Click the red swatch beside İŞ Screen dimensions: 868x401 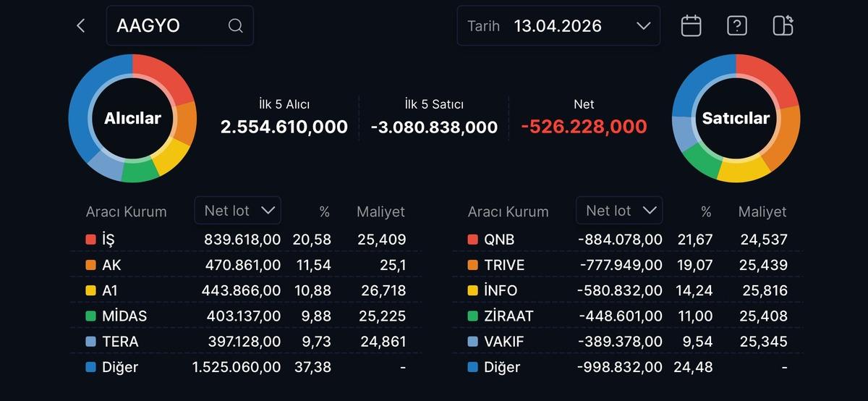click(x=90, y=240)
